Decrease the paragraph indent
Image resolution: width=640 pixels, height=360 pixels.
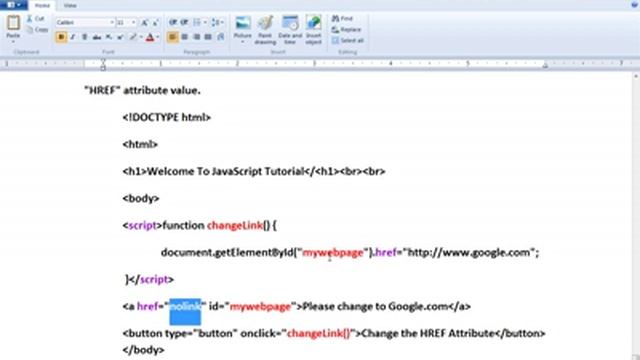(173, 22)
